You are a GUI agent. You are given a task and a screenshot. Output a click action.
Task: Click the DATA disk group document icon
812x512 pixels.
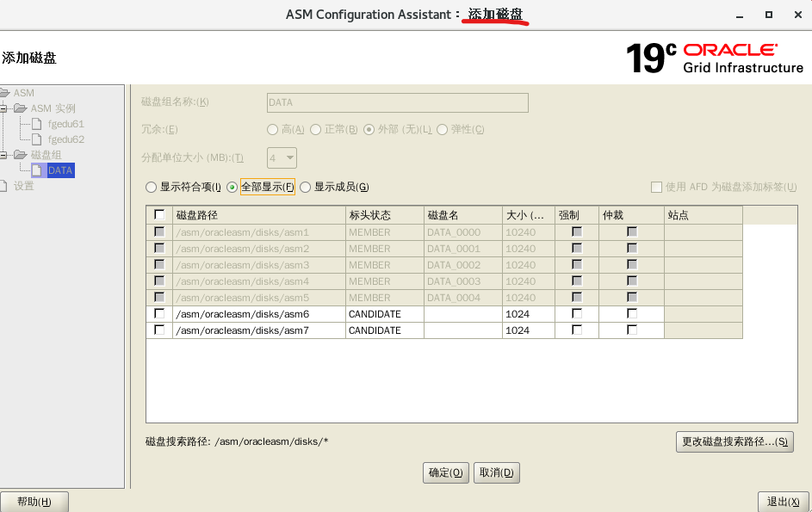pyautogui.click(x=37, y=170)
